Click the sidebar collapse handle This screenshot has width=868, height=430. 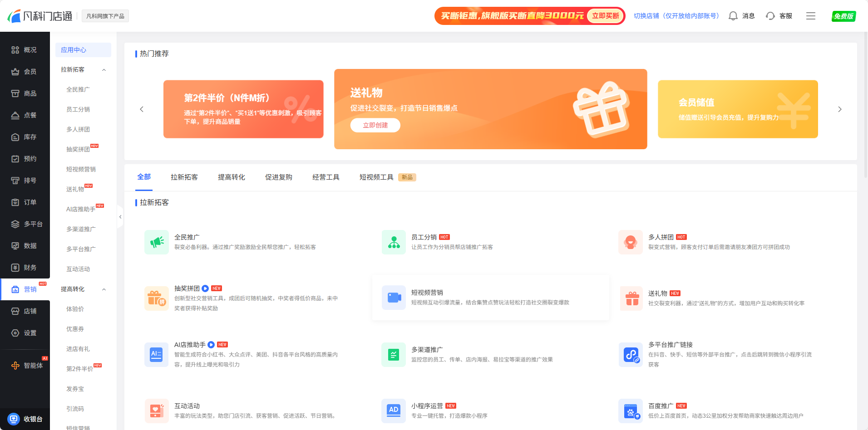pyautogui.click(x=120, y=217)
